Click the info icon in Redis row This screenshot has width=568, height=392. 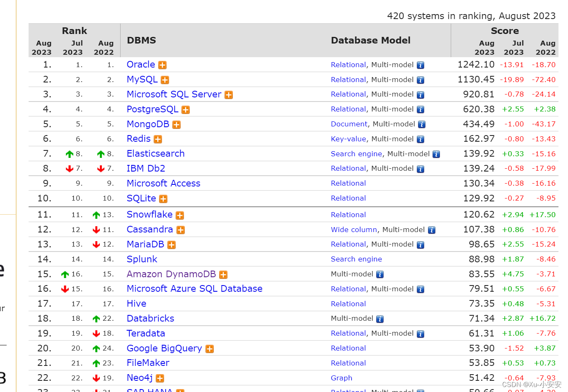[421, 139]
